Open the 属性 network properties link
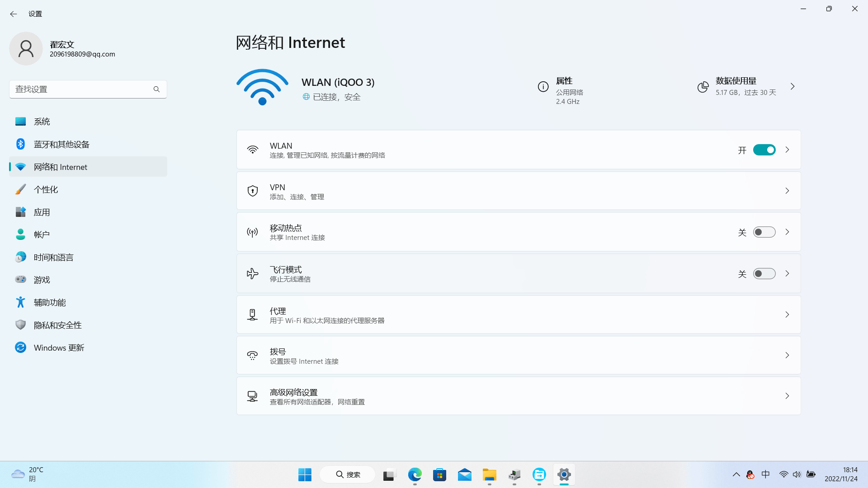The height and width of the screenshot is (488, 868). pyautogui.click(x=564, y=81)
